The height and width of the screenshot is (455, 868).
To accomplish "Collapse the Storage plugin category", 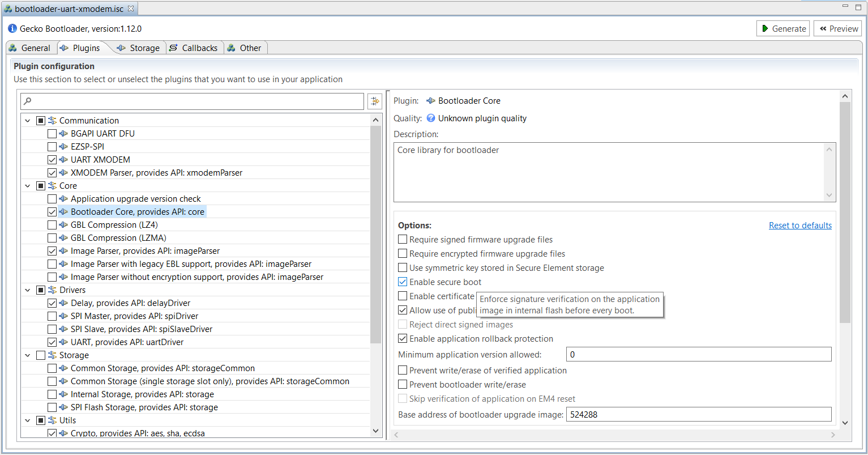I will pos(28,355).
